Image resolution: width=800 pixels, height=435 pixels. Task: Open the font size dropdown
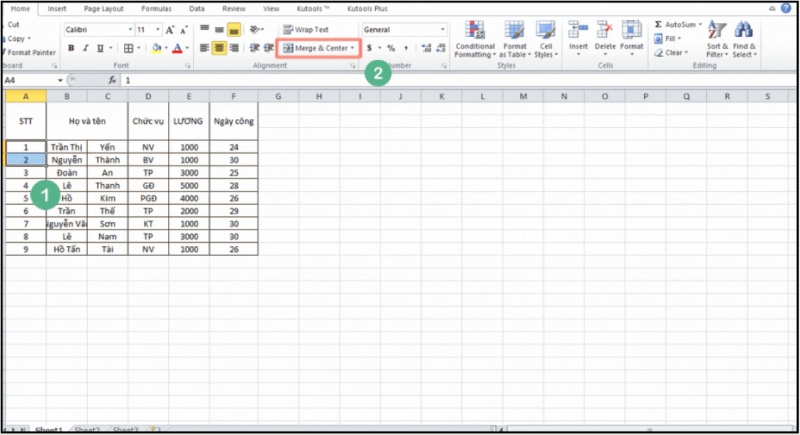pos(158,30)
